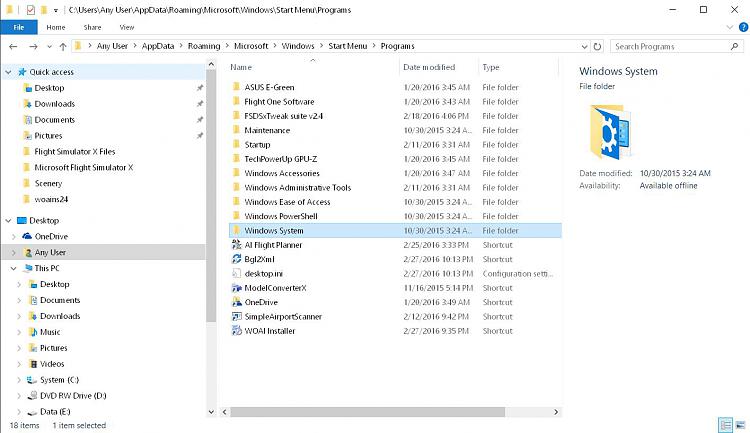Select the Windows PowerShell folder
Viewport: 750px width, 433px height.
[395, 216]
